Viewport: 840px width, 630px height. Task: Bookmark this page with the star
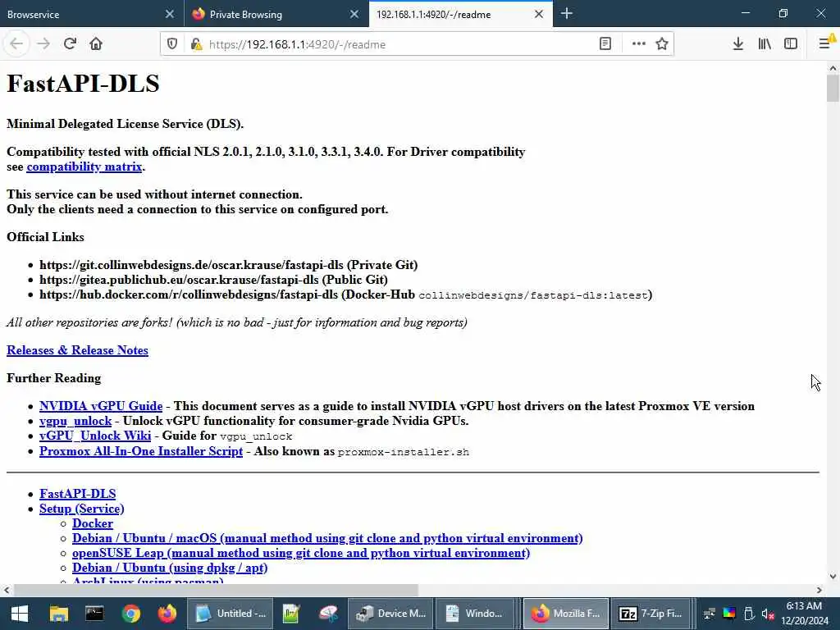coord(662,44)
